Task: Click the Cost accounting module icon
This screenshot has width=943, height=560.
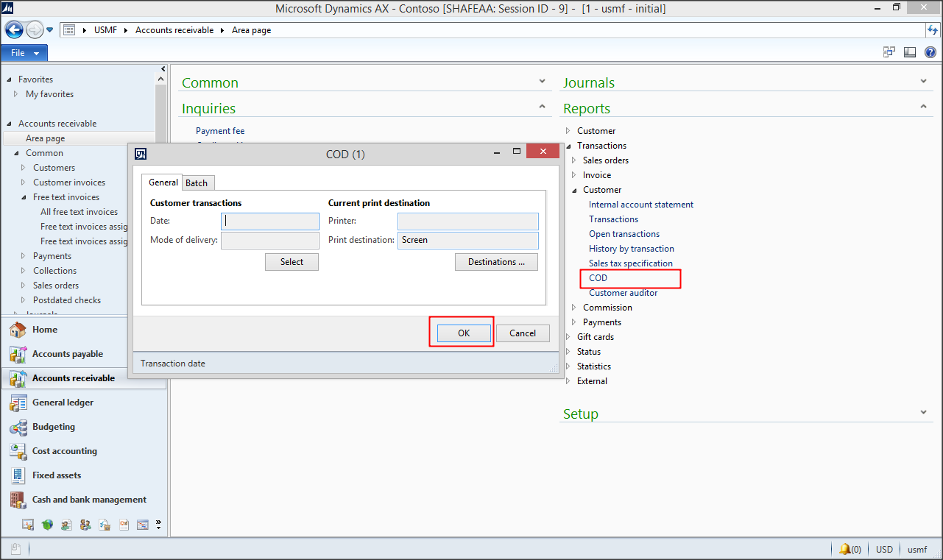Action: pyautogui.click(x=18, y=451)
